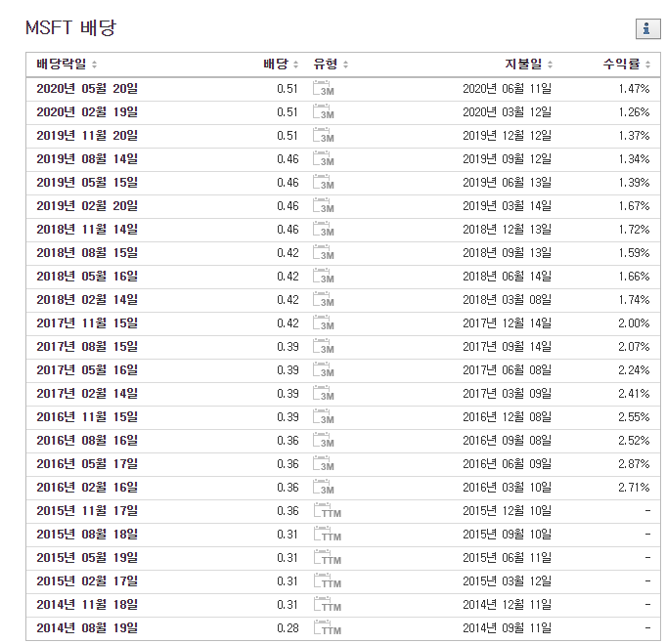The height and width of the screenshot is (644, 666).
Task: Click 3M icon in 2020년 02월 19일 row
Action: (324, 112)
